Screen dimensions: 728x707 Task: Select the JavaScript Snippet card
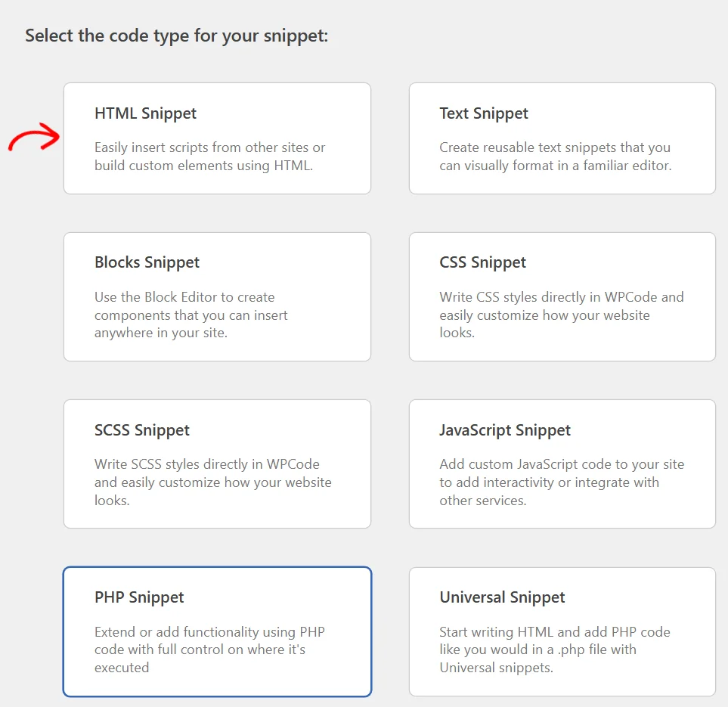pos(562,464)
